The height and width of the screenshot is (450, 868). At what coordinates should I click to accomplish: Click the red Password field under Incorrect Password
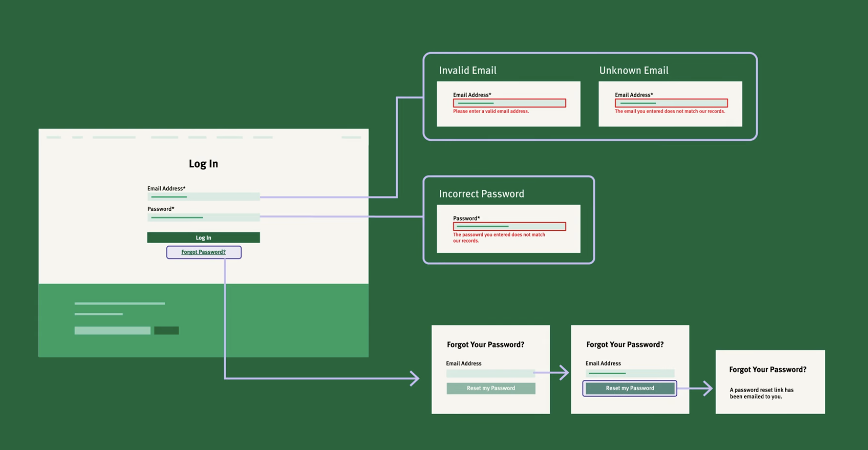510,226
